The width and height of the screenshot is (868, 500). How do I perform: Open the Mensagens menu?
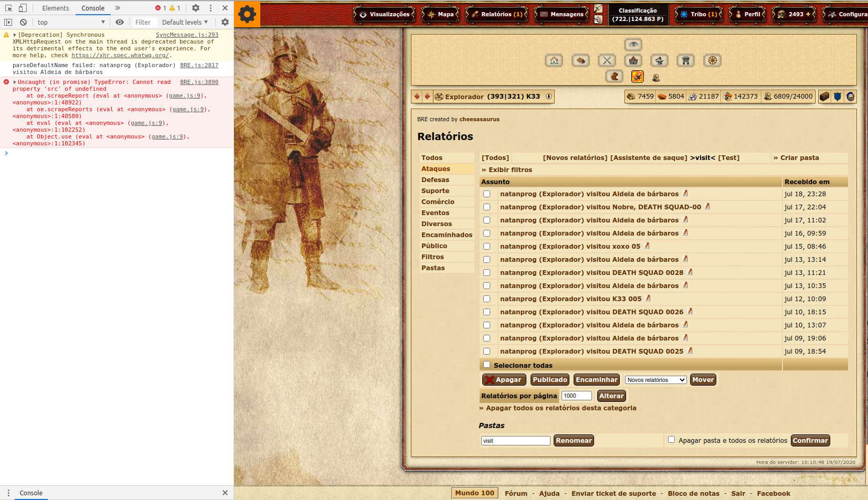coord(562,14)
